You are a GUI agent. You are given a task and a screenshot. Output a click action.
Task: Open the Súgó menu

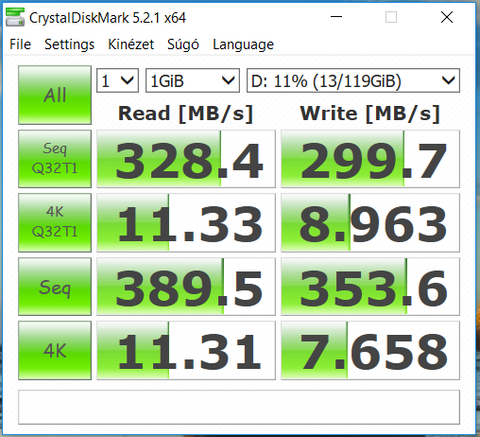[x=183, y=44]
